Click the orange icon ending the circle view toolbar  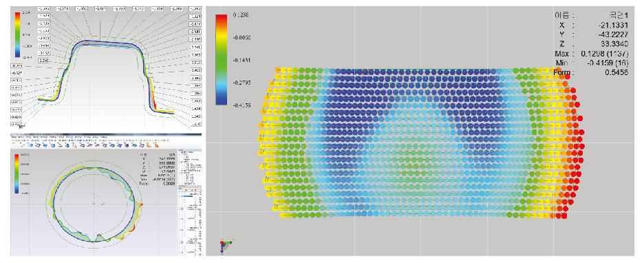pyautogui.click(x=156, y=145)
